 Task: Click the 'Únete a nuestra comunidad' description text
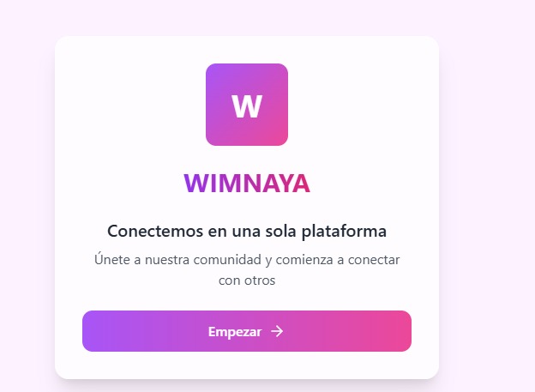247,269
